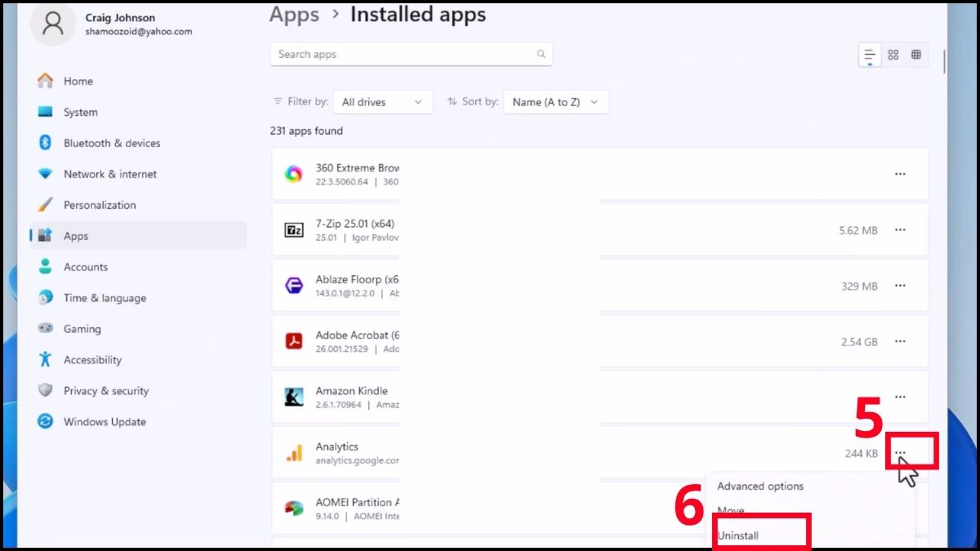980x551 pixels.
Task: Click the 7-Zip 25.01 (x64) name
Action: [x=355, y=224]
